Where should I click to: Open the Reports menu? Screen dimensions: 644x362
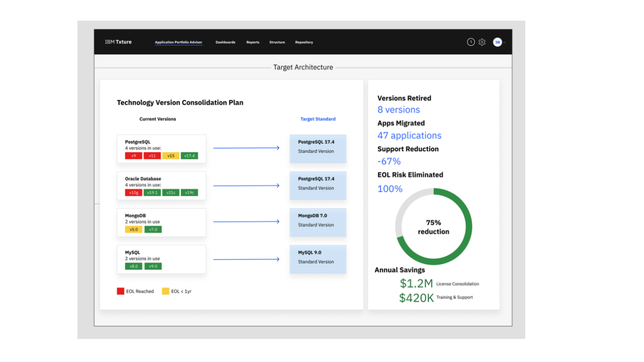[x=253, y=42]
